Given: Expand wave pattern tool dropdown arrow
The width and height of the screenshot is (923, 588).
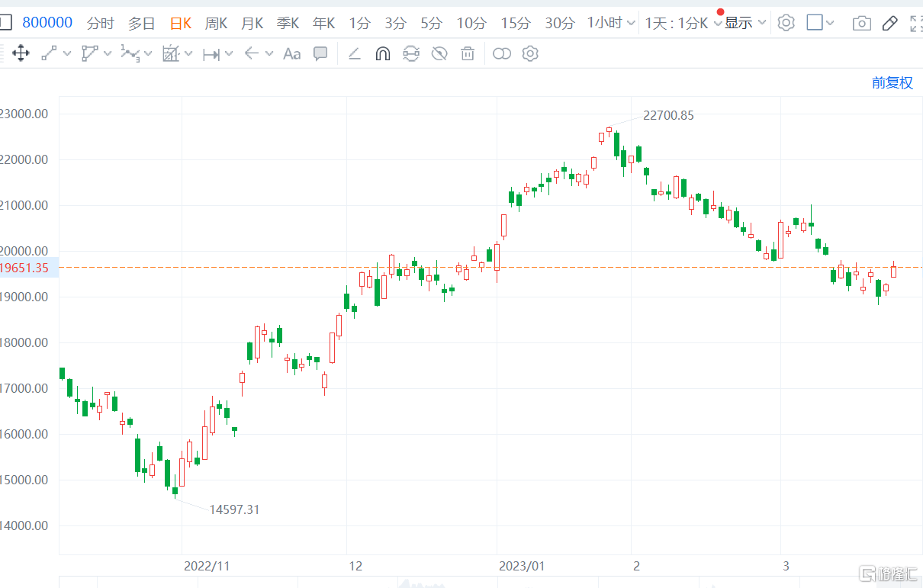Looking at the screenshot, I should click(x=148, y=53).
